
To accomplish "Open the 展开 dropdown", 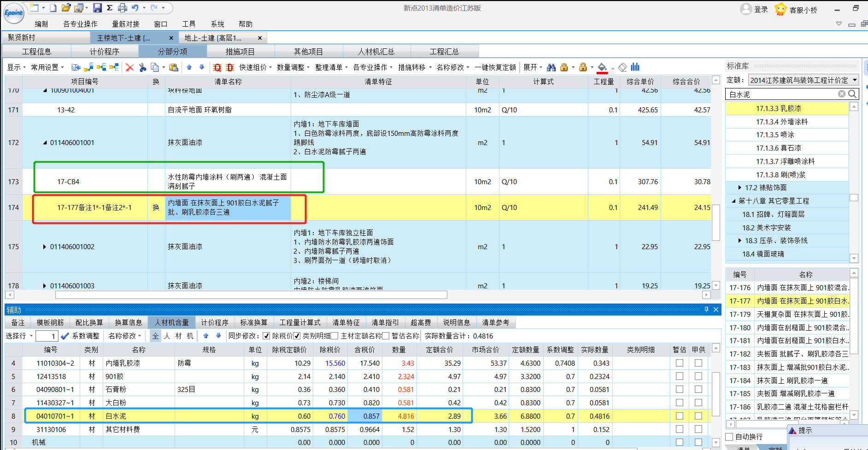I will point(533,67).
